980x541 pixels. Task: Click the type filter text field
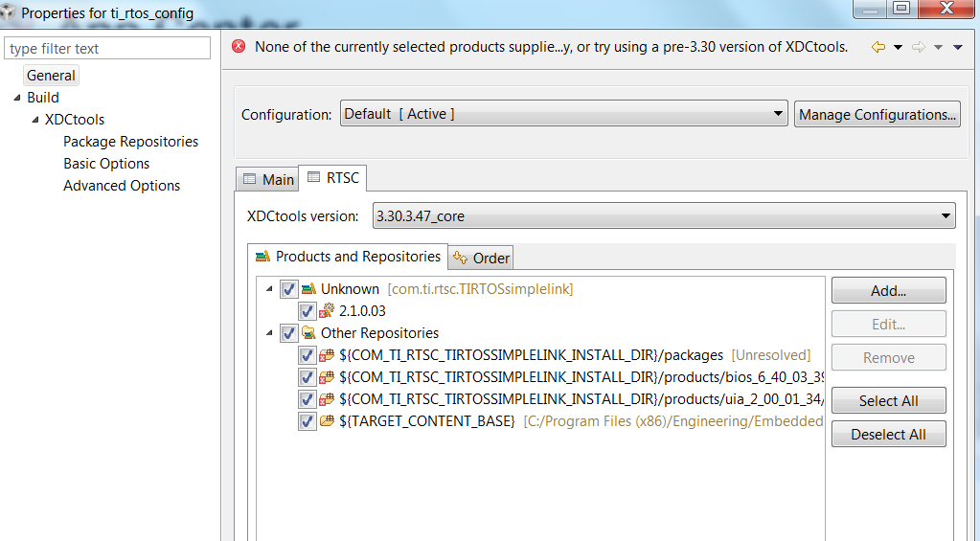click(107, 49)
